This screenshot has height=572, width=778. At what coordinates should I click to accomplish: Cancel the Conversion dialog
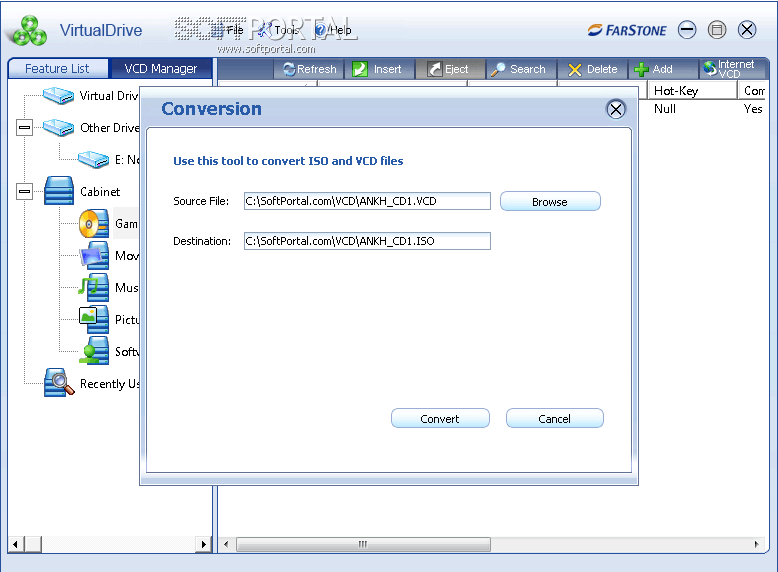pyautogui.click(x=554, y=418)
